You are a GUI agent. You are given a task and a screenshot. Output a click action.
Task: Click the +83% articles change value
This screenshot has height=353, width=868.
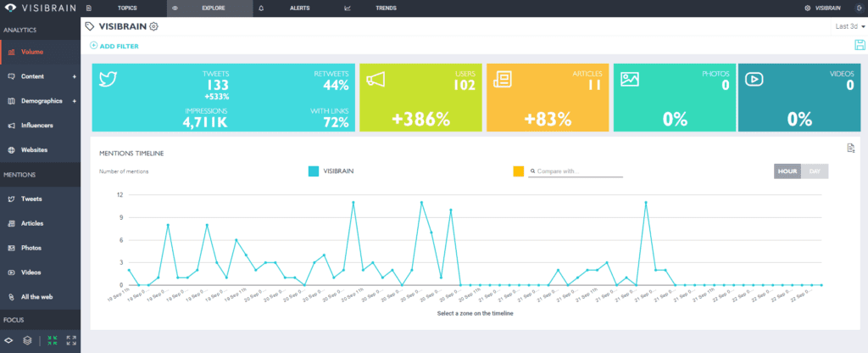pos(548,119)
